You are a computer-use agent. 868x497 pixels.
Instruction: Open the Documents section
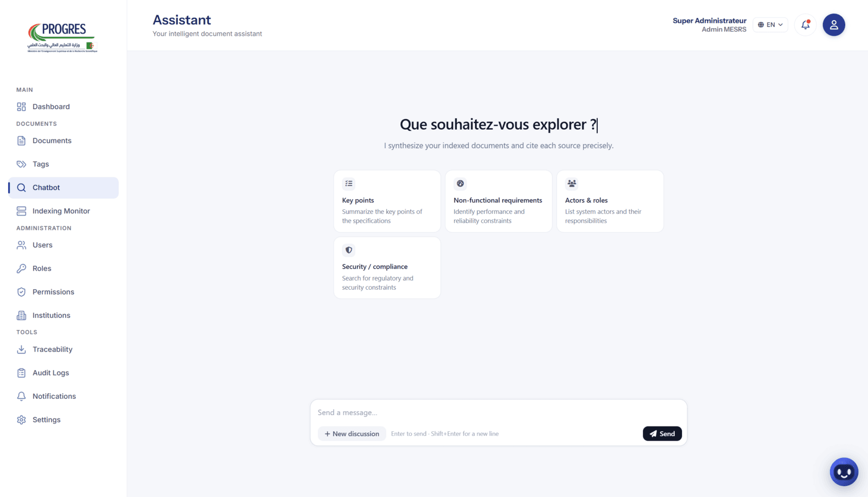(63, 141)
